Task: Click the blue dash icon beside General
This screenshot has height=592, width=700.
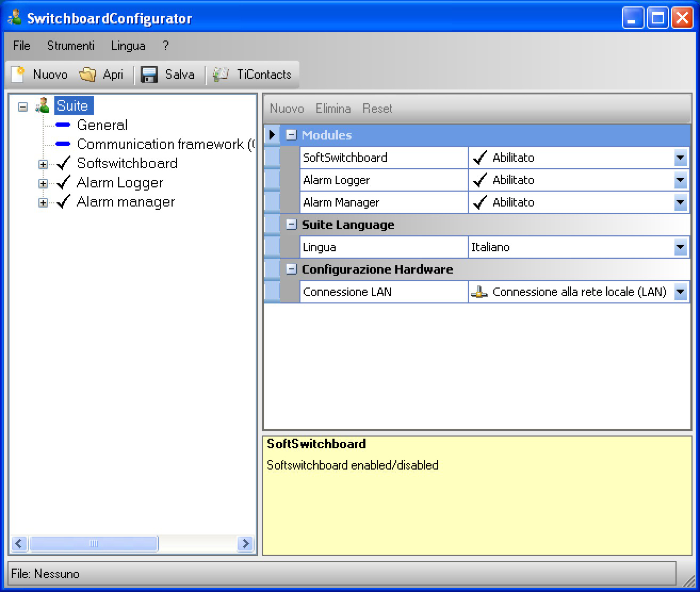Action: click(x=63, y=125)
